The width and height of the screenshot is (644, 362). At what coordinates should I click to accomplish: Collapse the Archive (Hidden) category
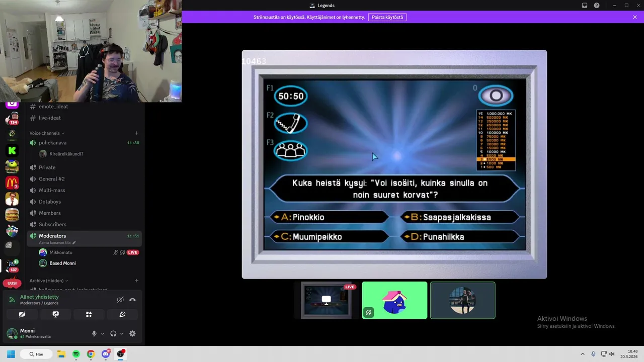49,281
